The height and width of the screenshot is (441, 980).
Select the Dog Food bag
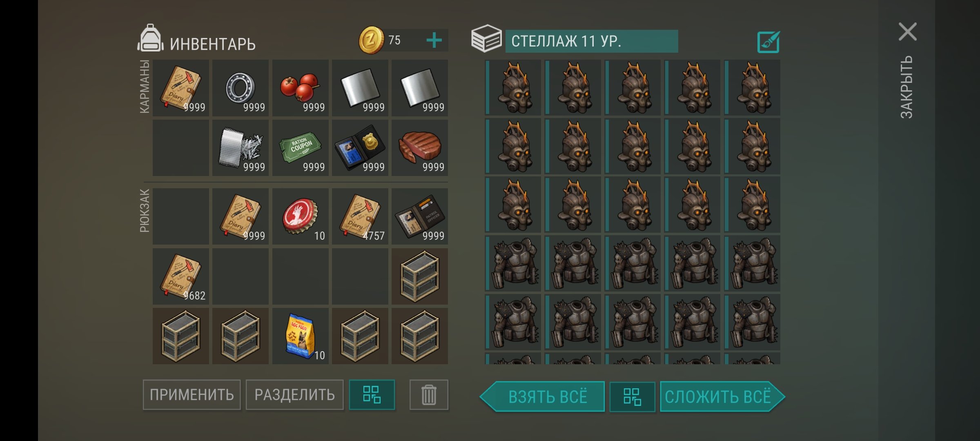[300, 336]
